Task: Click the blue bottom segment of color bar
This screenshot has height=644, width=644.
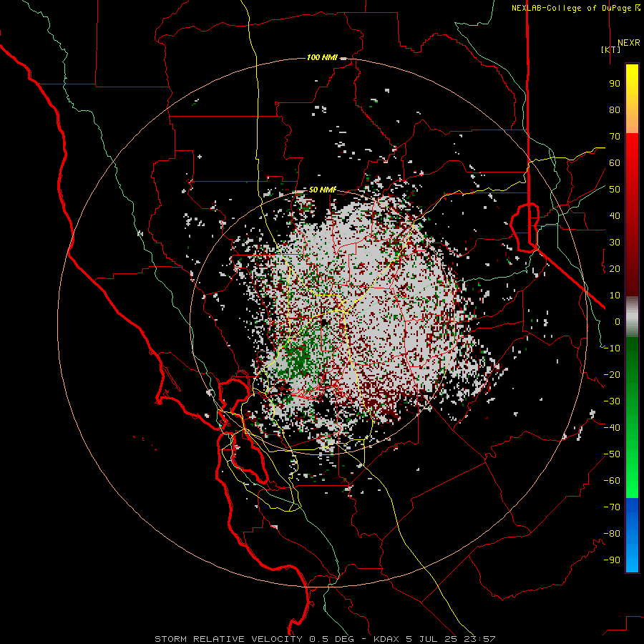Action: 632,535
